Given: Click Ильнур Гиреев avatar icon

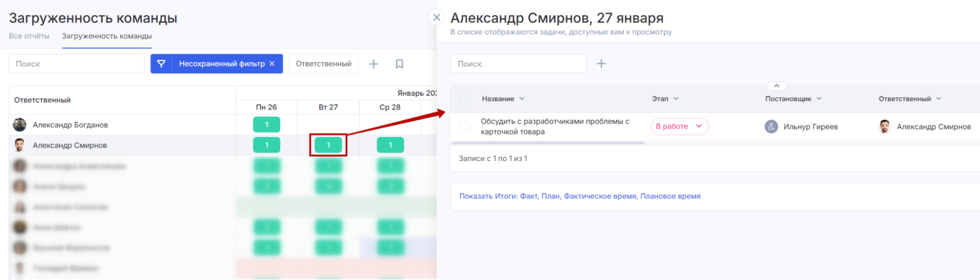Looking at the screenshot, I should [x=771, y=127].
